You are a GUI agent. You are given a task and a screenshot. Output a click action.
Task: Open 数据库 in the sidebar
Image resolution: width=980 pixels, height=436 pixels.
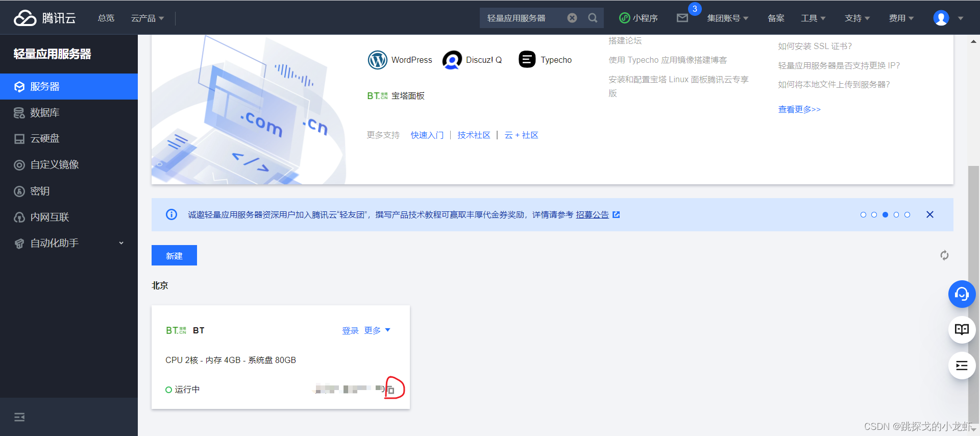(x=69, y=112)
